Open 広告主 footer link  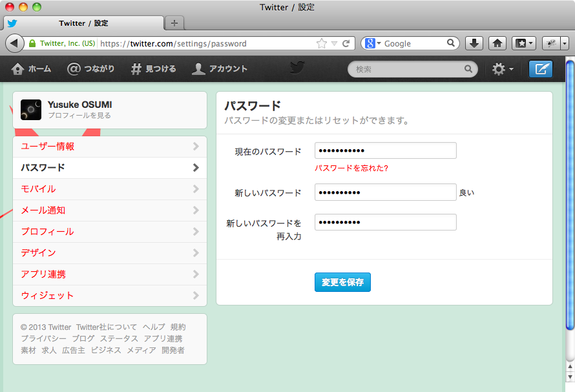point(74,350)
